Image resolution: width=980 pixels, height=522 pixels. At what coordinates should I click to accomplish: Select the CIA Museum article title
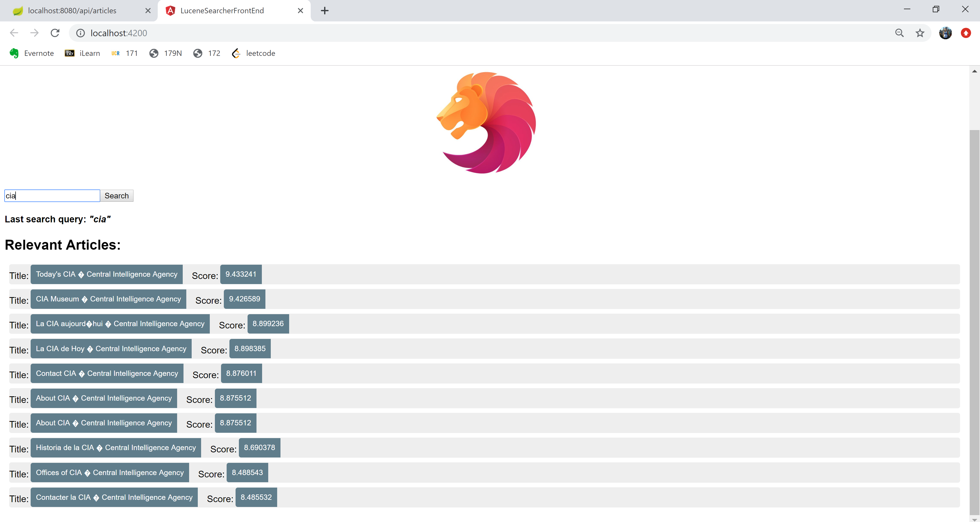108,299
